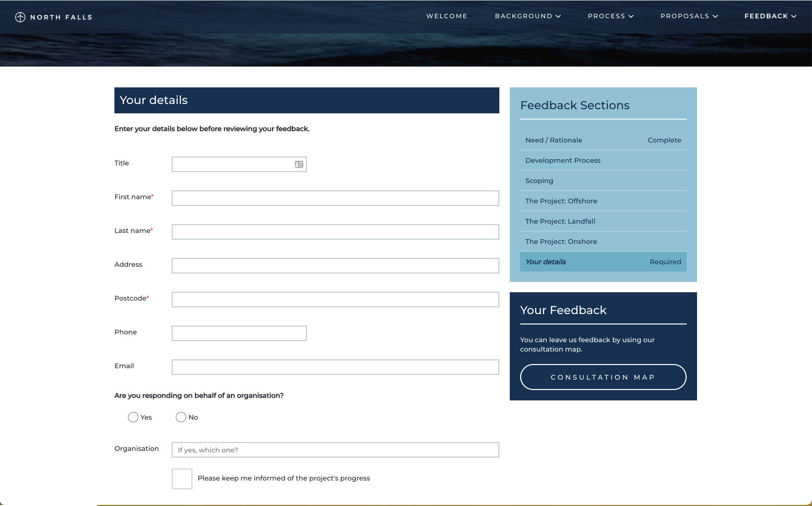Viewport: 812px width, 506px height.
Task: Go to The Project: Offshore section
Action: pos(603,201)
